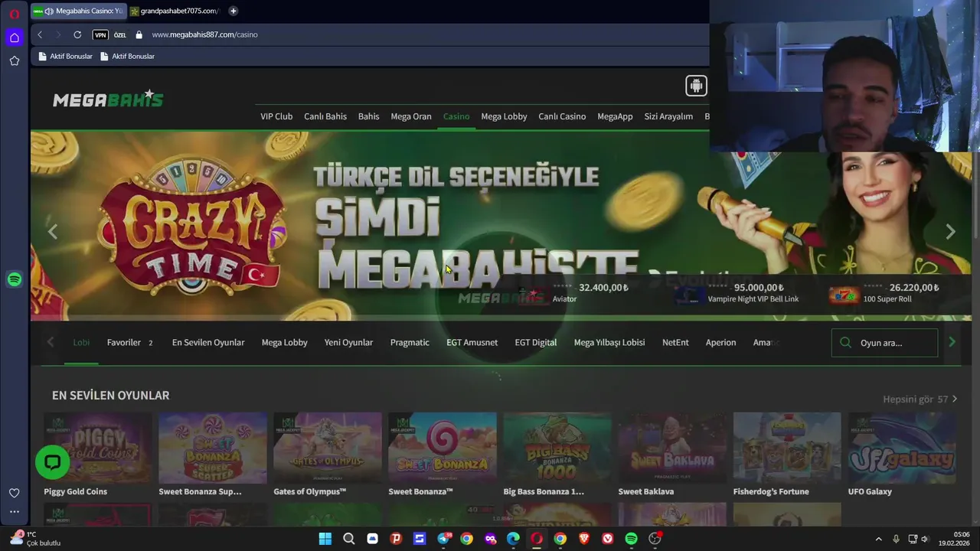
Task: Open Aviator winner entry showing 32.400,00₺
Action: 574,293
